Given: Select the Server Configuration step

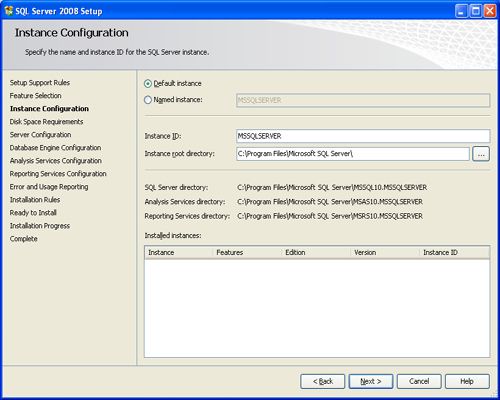Looking at the screenshot, I should (40, 135).
